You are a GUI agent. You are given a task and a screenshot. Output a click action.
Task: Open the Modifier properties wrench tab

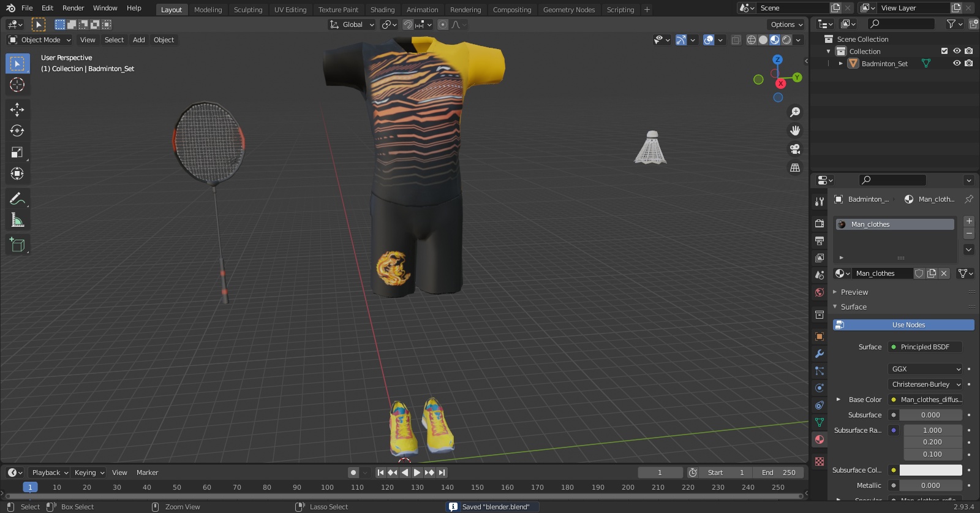click(820, 354)
